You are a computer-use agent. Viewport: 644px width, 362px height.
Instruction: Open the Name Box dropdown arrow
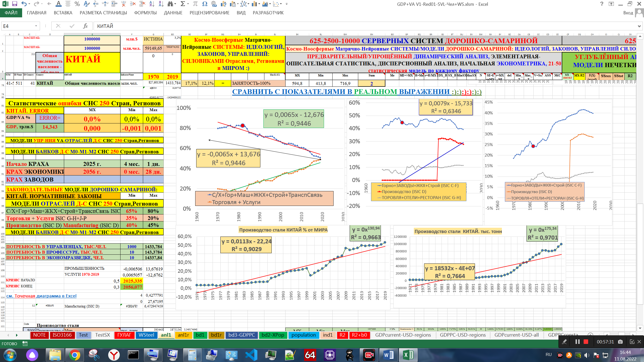[36, 26]
